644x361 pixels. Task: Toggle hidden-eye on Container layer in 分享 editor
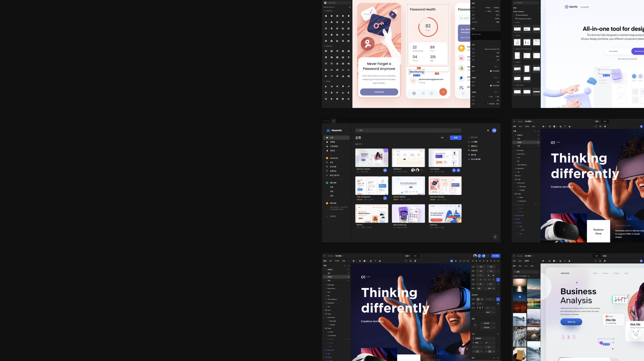pyautogui.click(x=349, y=339)
